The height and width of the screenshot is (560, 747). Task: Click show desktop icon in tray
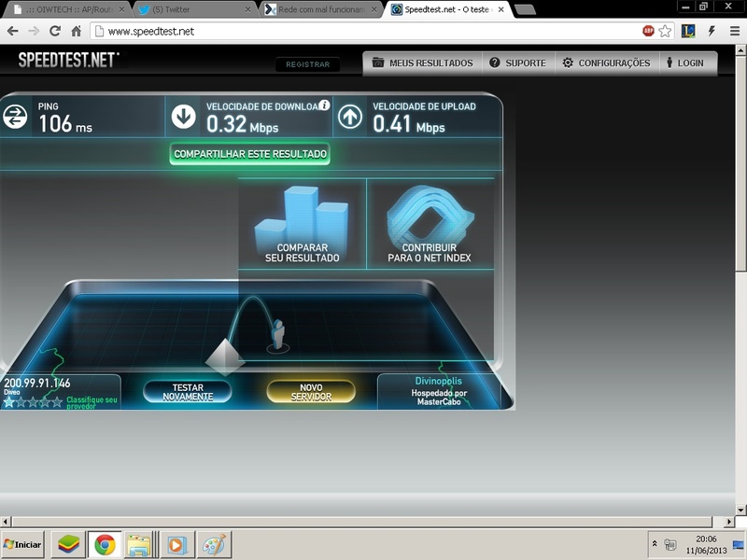[739, 545]
